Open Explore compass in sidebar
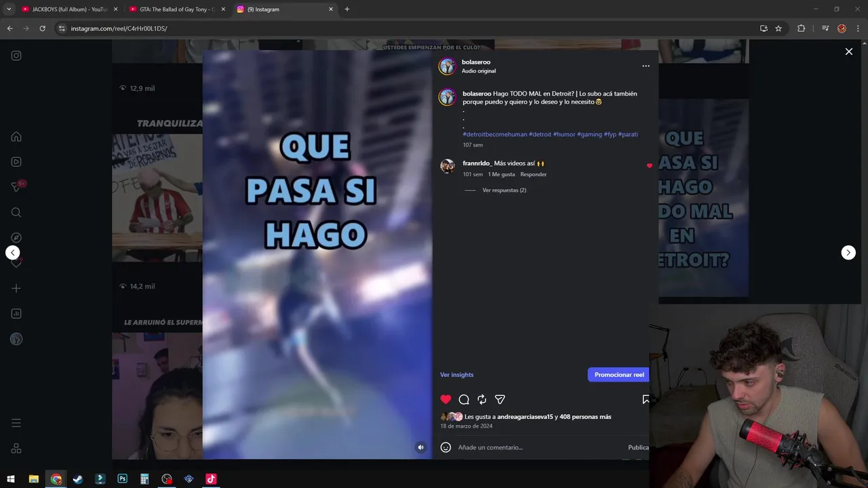This screenshot has width=868, height=488. [16, 238]
